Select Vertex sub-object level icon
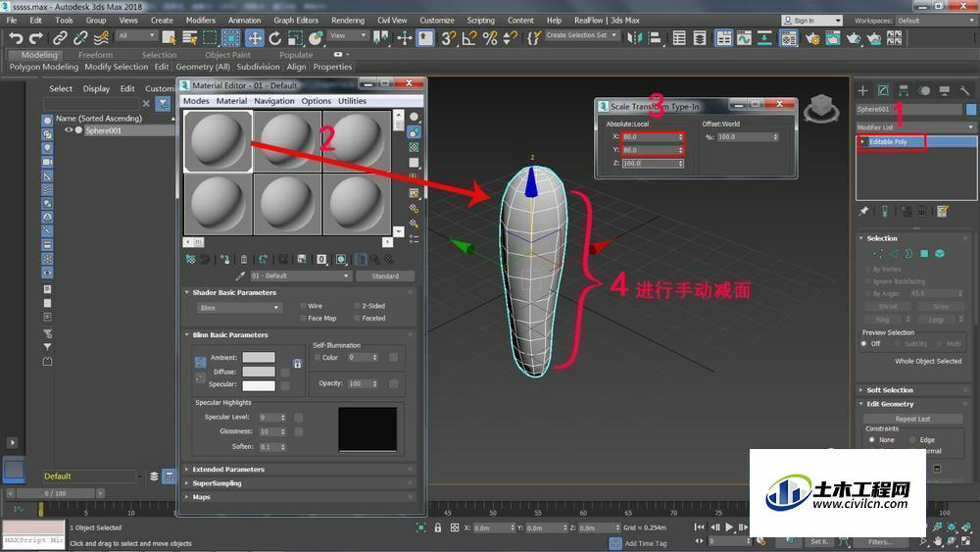 [x=878, y=253]
